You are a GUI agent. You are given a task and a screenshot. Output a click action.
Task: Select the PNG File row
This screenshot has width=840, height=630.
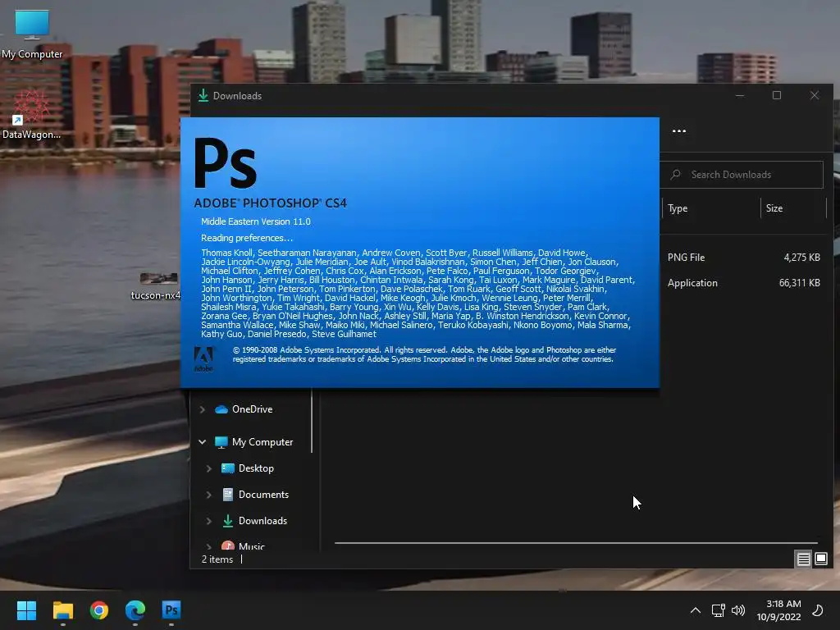[x=743, y=257]
